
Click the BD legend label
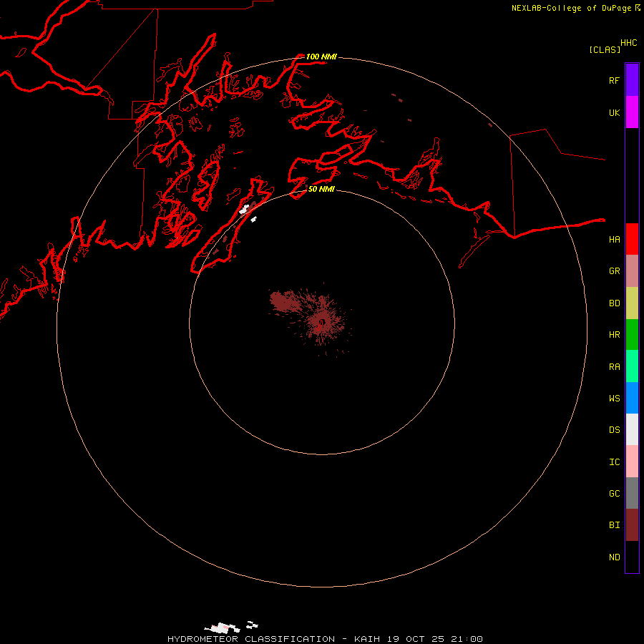click(x=614, y=303)
